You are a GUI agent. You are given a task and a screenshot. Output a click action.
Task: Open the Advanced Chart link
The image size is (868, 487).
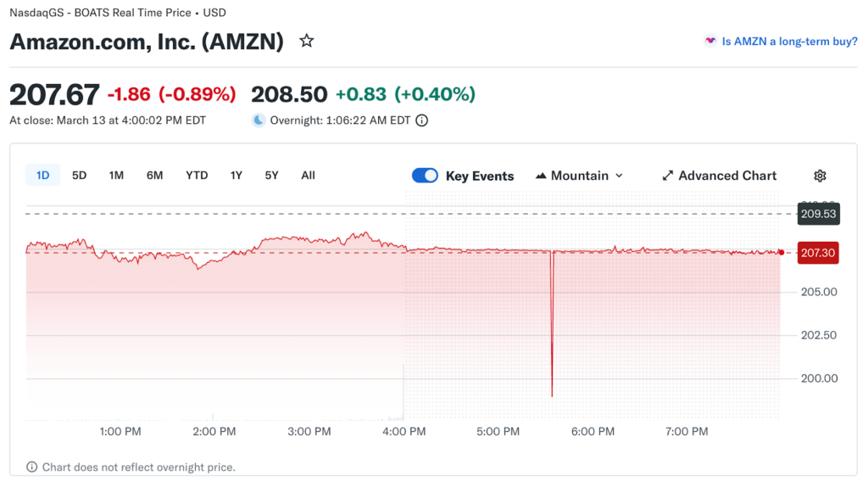(727, 176)
